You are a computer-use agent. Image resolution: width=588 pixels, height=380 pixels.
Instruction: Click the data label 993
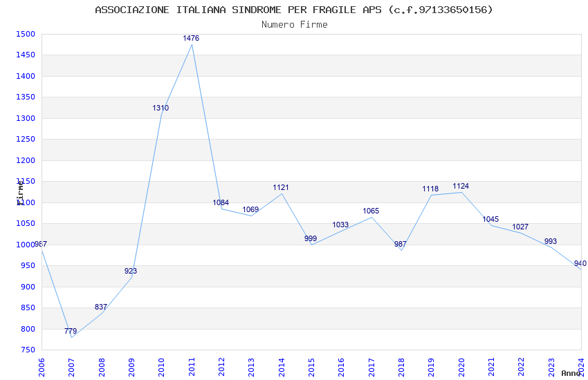tap(551, 241)
